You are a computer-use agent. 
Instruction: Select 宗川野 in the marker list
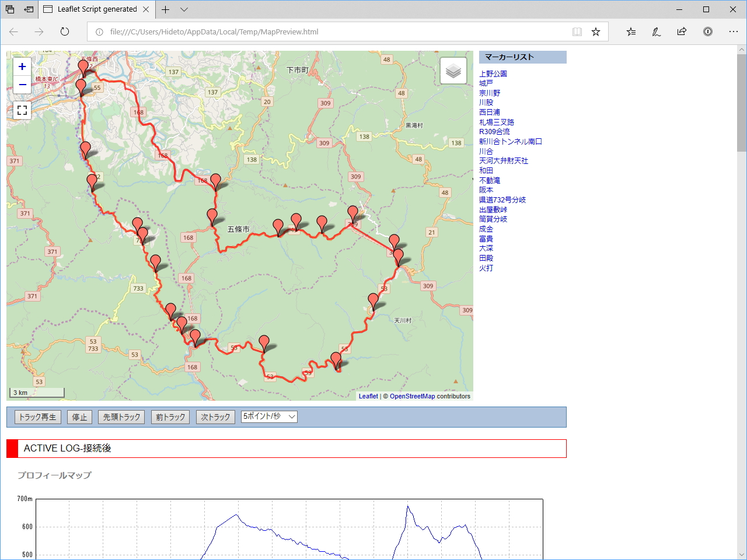click(490, 93)
